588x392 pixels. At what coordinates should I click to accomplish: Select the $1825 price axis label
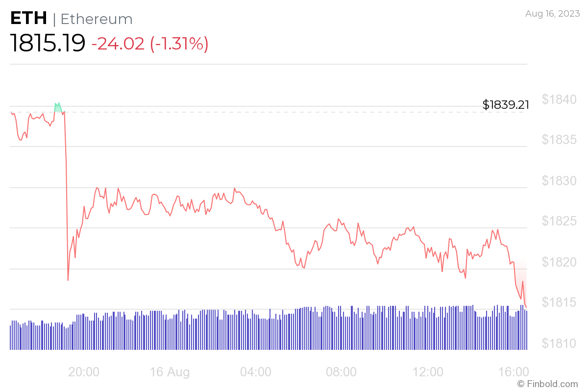tap(559, 221)
